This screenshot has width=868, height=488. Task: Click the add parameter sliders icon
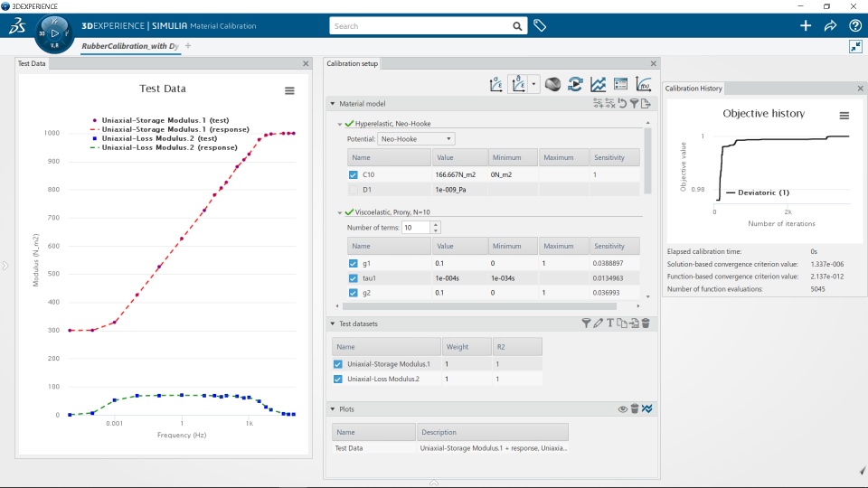click(598, 103)
